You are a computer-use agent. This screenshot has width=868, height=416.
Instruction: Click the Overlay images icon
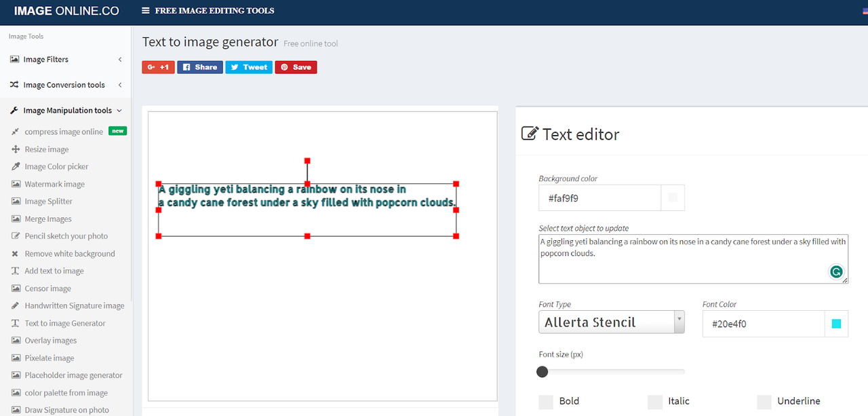point(16,341)
